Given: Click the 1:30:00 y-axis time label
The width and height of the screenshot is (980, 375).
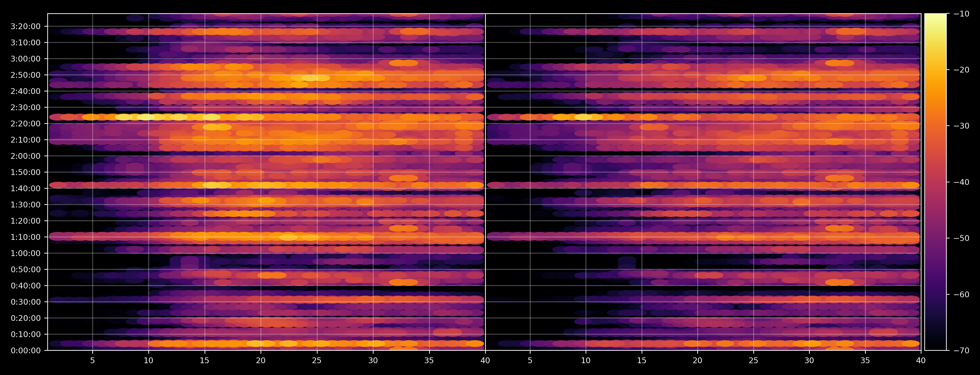Looking at the screenshot, I should click(x=26, y=205).
